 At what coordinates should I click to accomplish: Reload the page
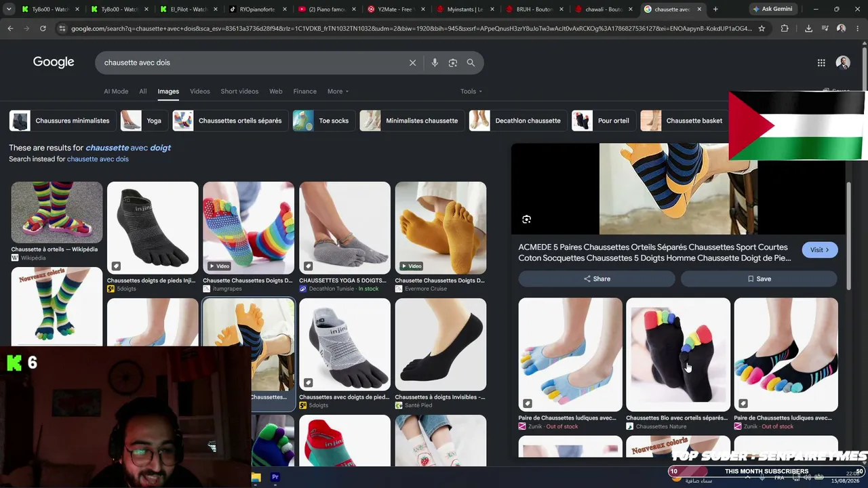pos(43,28)
